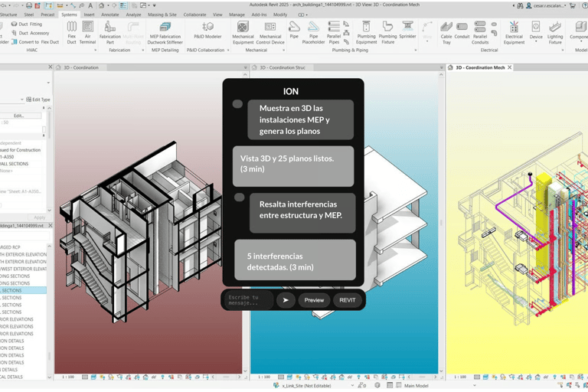588x392 pixels.
Task: Choose Convert to Flex Duct
Action: pos(35,42)
